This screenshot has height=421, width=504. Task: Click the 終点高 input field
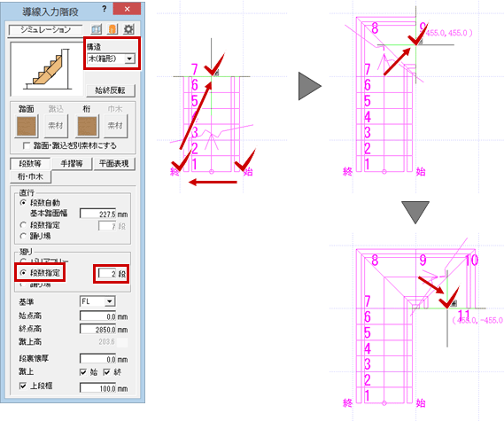click(97, 330)
